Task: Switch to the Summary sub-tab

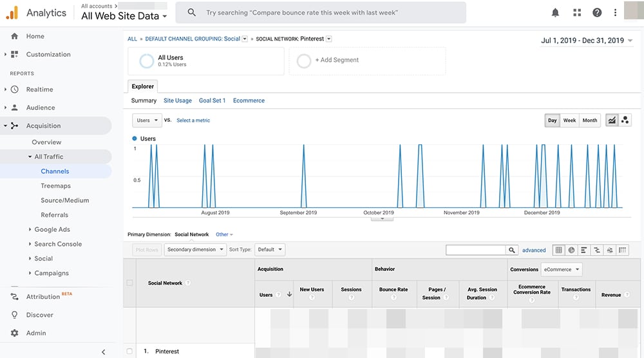Action: (x=144, y=100)
